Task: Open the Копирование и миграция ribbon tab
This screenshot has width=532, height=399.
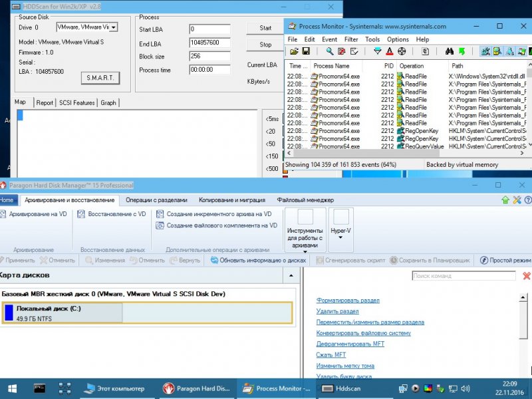Action: pyautogui.click(x=232, y=200)
